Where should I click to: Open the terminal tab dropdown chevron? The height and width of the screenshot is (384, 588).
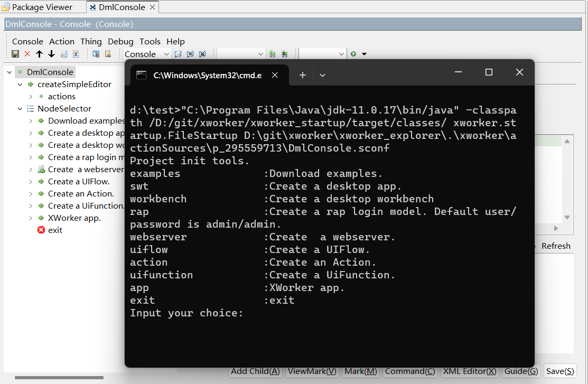322,75
